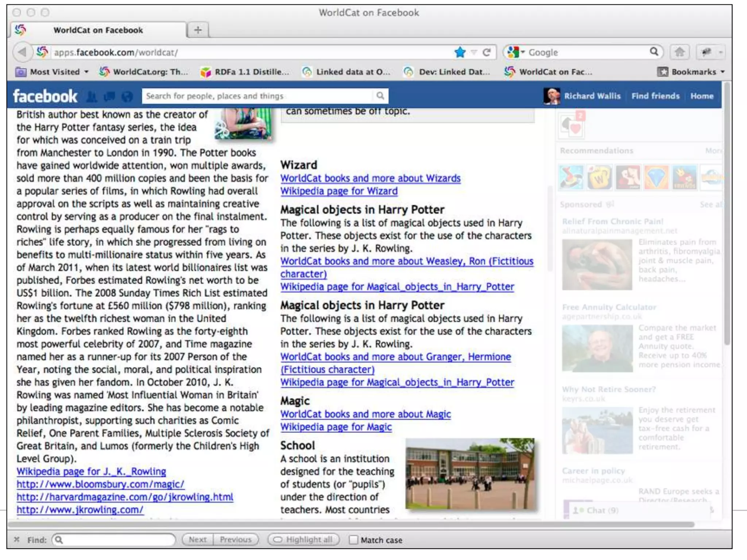Open the blue diamond game icon
747x560 pixels.
click(656, 177)
